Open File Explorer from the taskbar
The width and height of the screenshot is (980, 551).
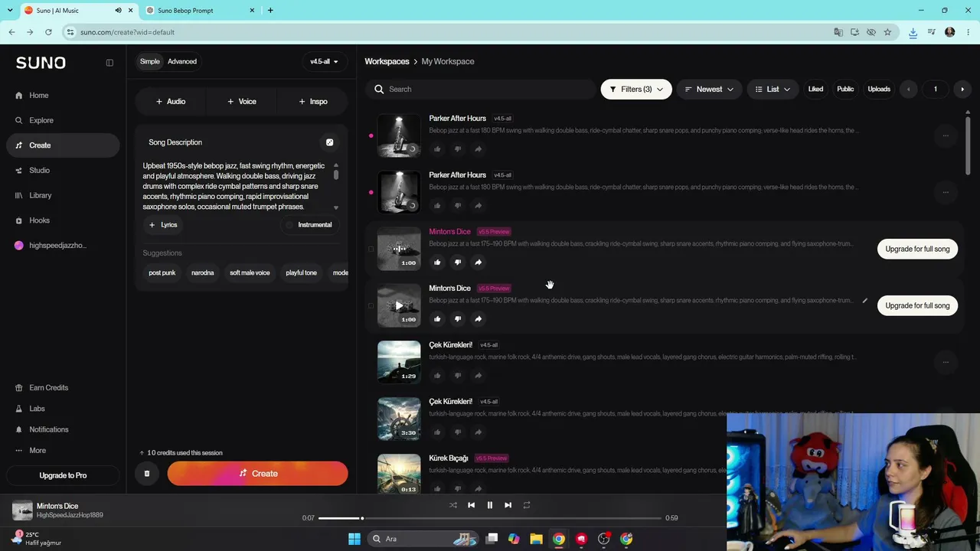(x=536, y=539)
